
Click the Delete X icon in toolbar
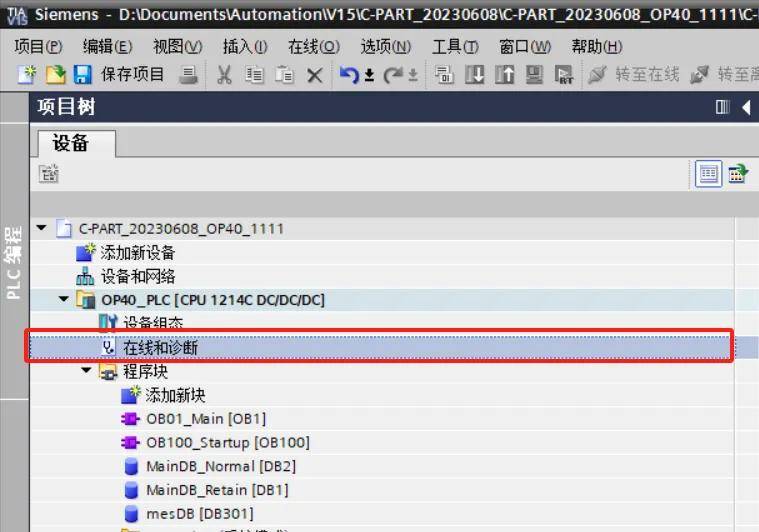click(315, 76)
